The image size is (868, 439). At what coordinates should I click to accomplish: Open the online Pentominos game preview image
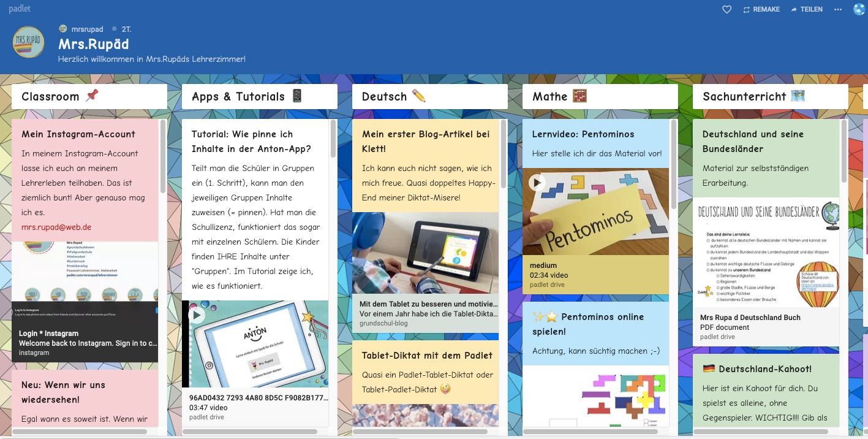[595, 395]
